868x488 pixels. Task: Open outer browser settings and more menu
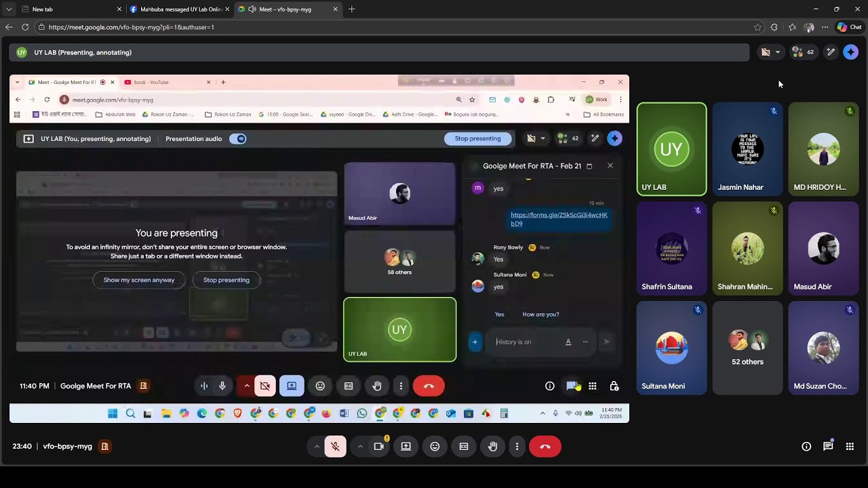point(825,27)
